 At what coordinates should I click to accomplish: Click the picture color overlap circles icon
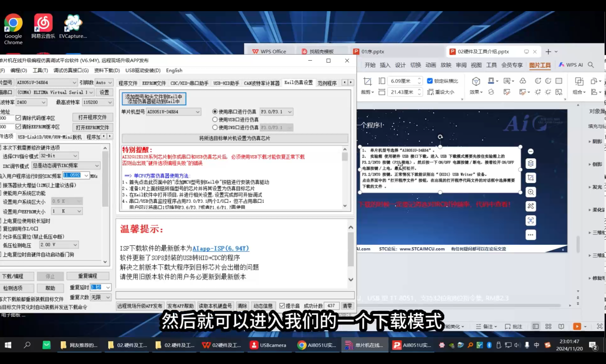(523, 81)
